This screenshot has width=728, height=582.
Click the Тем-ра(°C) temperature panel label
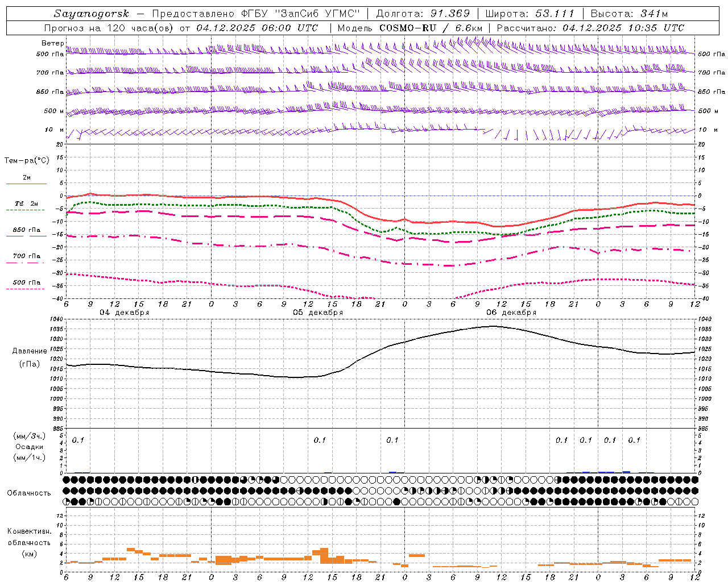coord(27,160)
